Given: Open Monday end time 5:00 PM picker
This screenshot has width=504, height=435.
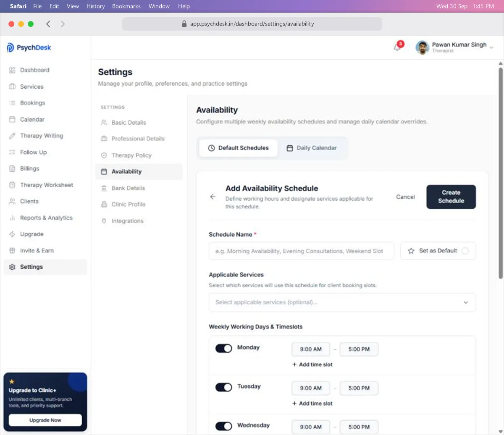Looking at the screenshot, I should [359, 349].
